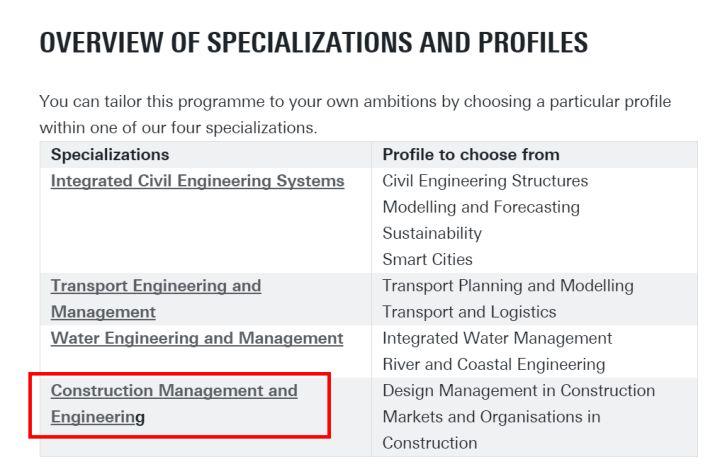
Task: Click the Specializations column header
Action: click(110, 155)
